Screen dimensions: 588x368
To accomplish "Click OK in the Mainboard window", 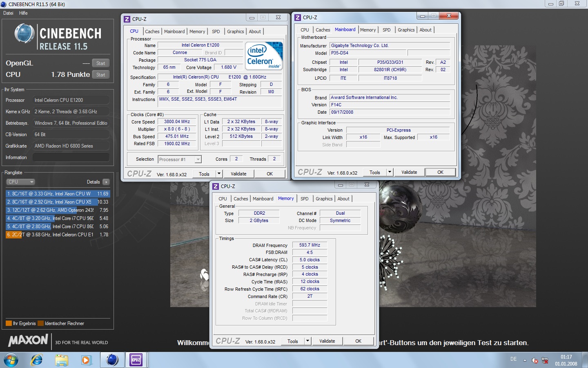I will click(x=440, y=172).
